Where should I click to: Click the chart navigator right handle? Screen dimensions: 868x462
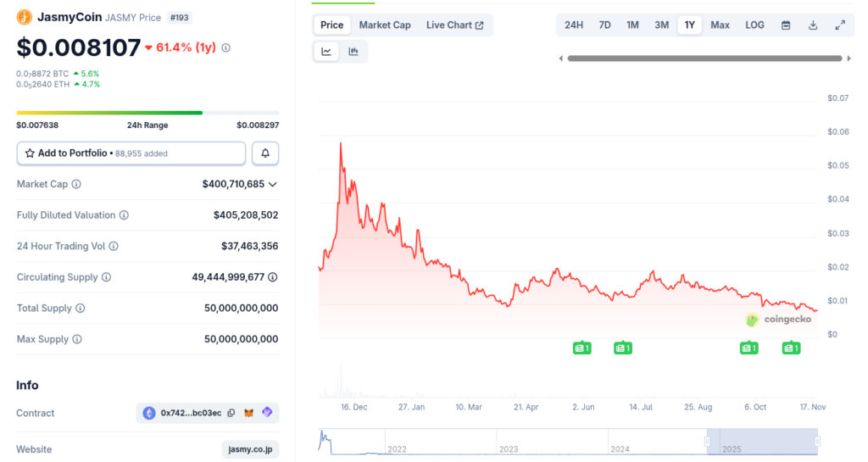[818, 441]
